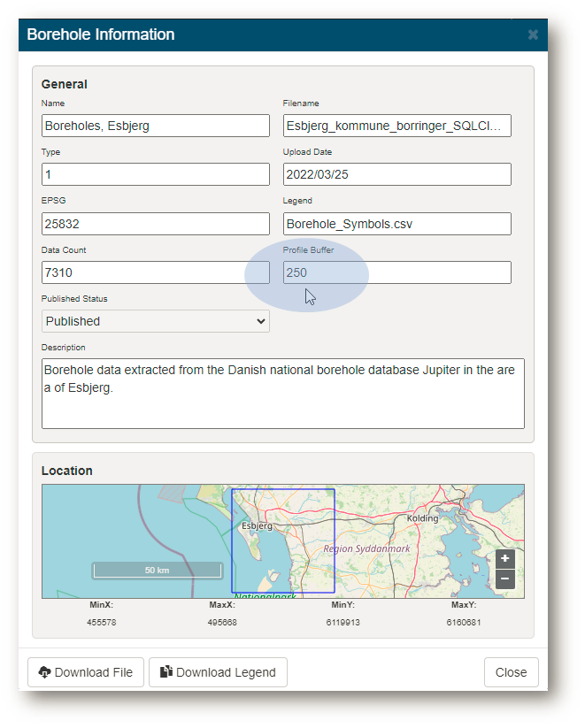Click the blue bounding box on map
Screen dimensions: 585x728
point(283,540)
